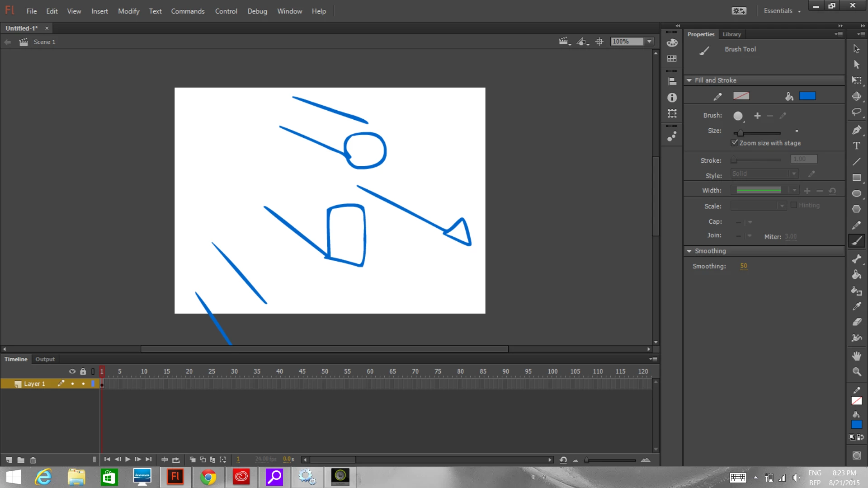Open Chrome from the taskbar
The height and width of the screenshot is (488, 868).
click(208, 477)
